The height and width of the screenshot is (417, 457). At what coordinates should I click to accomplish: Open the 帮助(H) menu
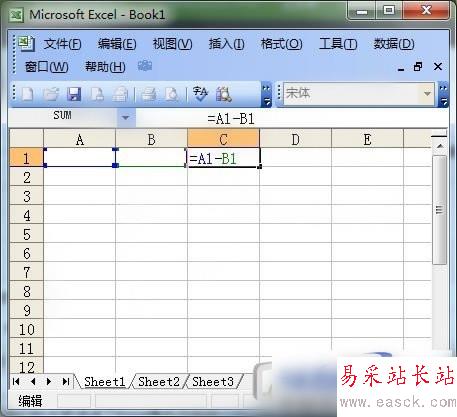[x=105, y=67]
